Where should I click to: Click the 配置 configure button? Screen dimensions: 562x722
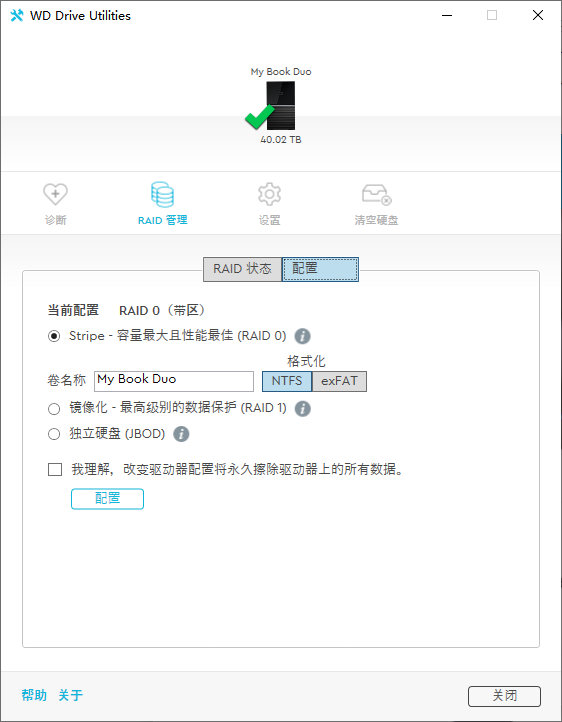tap(107, 499)
